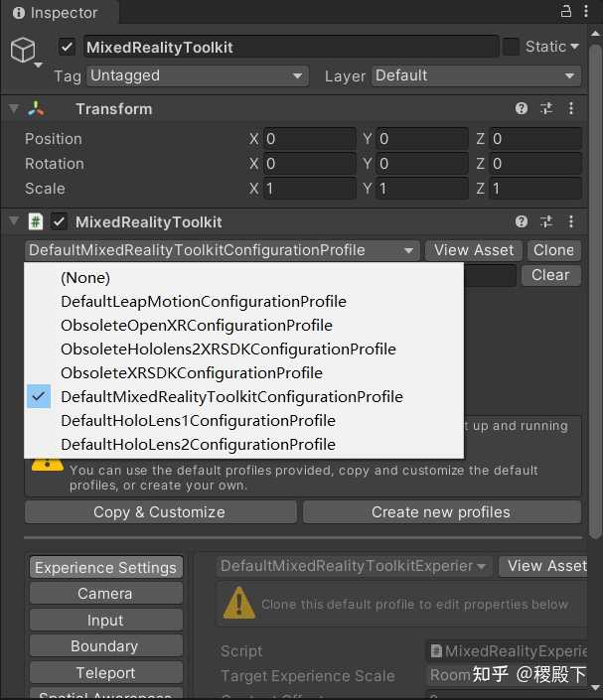Open Transform component context menu
The width and height of the screenshot is (603, 700).
(571, 108)
